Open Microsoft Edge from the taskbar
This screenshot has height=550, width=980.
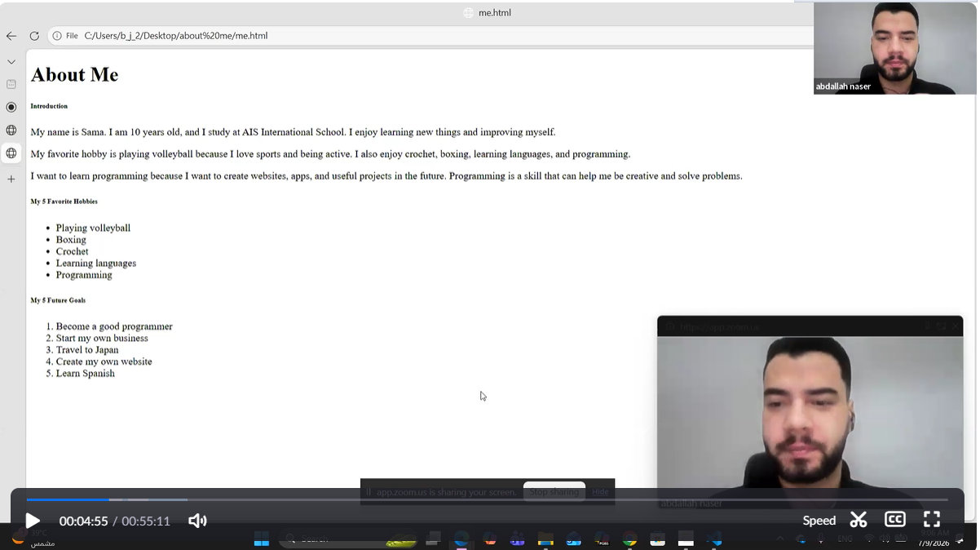[461, 539]
